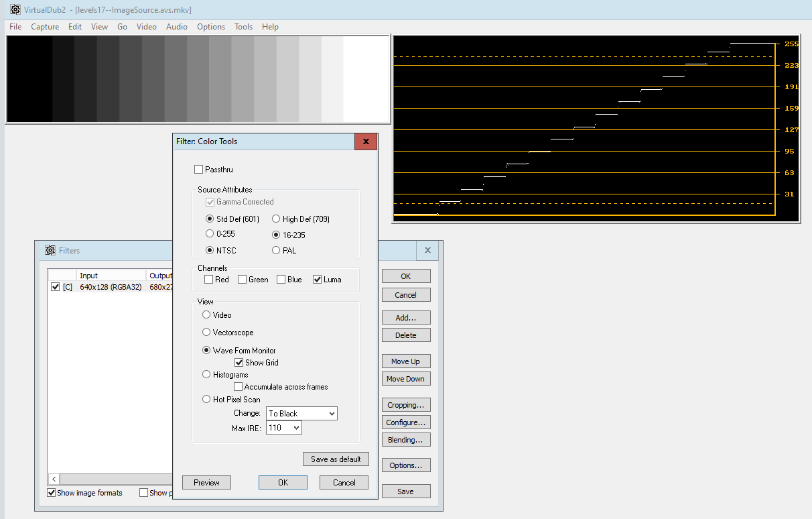812x519 pixels.
Task: Uncheck the Show Grid option
Action: 239,363
